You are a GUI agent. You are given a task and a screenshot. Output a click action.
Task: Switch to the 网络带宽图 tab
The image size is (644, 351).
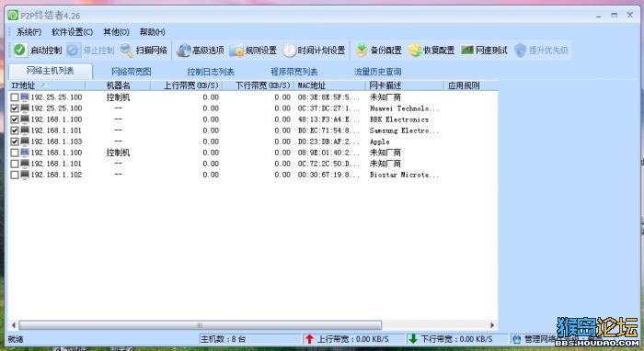[132, 72]
